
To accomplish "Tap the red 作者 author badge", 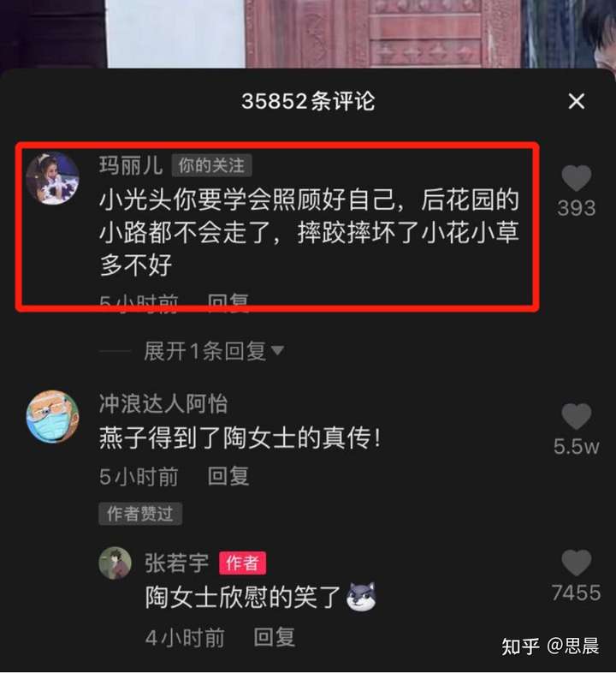I will 242,563.
